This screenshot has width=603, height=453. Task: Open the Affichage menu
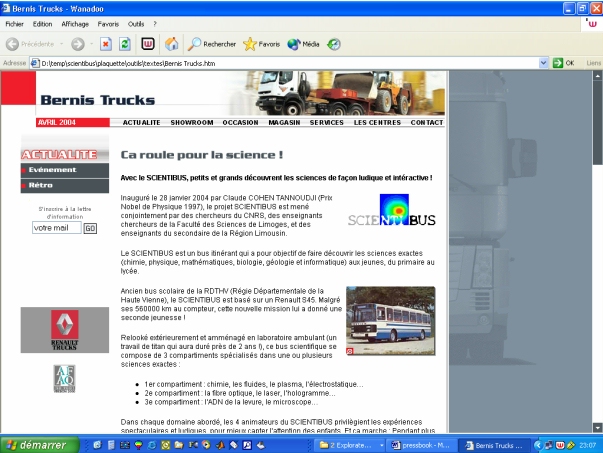[76, 23]
